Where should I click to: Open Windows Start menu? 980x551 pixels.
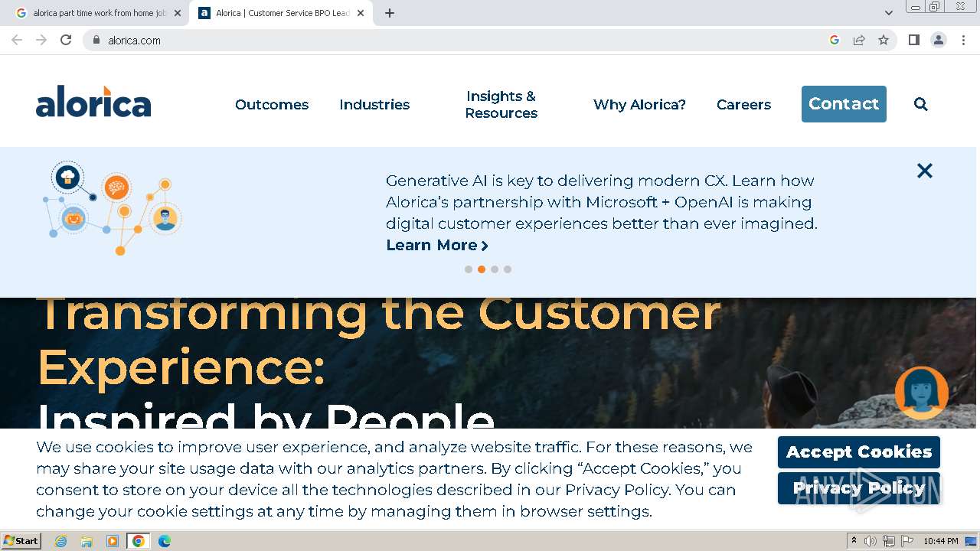click(21, 541)
